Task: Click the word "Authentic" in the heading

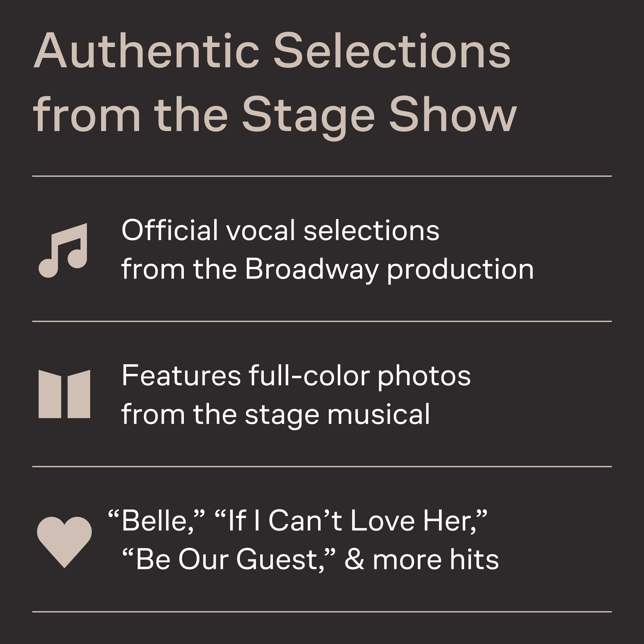Action: (x=146, y=51)
